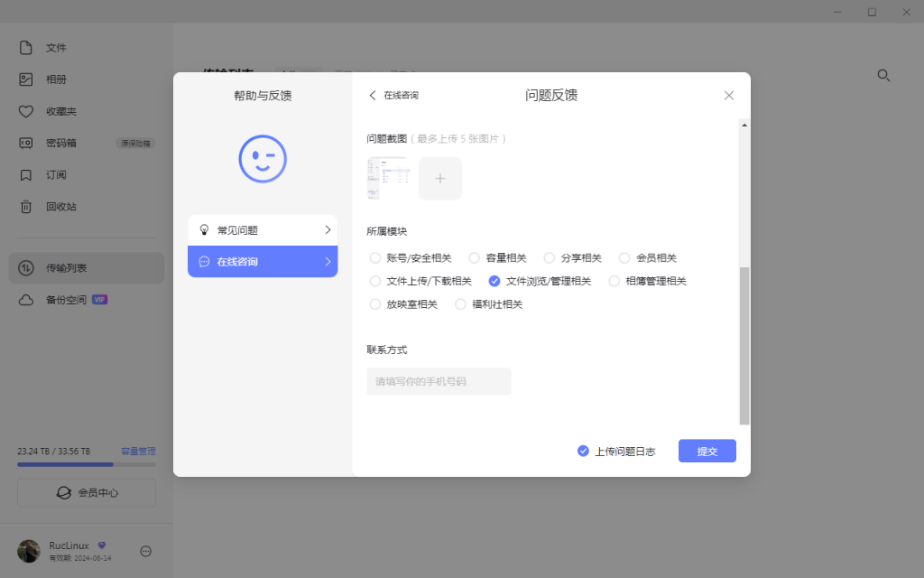Open the more options icon beside RucLinux
Image resolution: width=924 pixels, height=578 pixels.
click(146, 551)
